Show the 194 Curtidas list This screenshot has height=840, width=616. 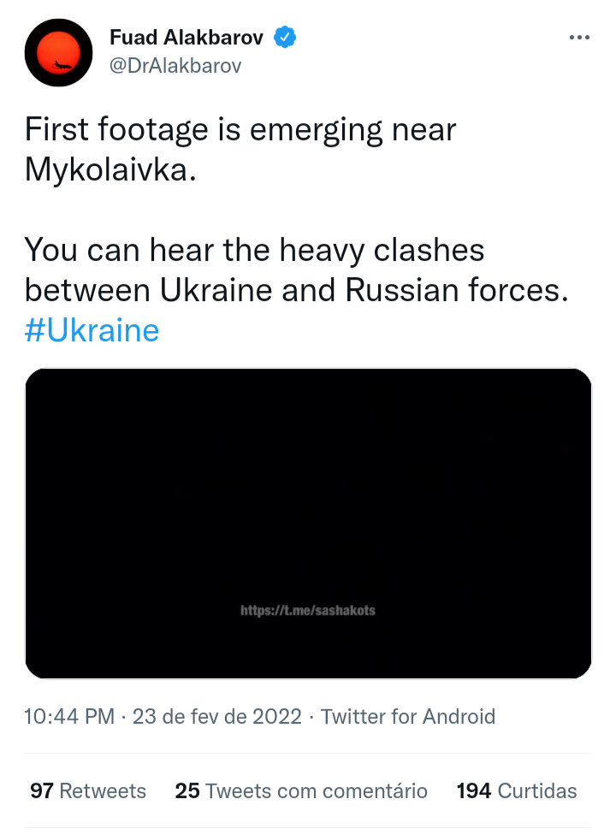[517, 791]
